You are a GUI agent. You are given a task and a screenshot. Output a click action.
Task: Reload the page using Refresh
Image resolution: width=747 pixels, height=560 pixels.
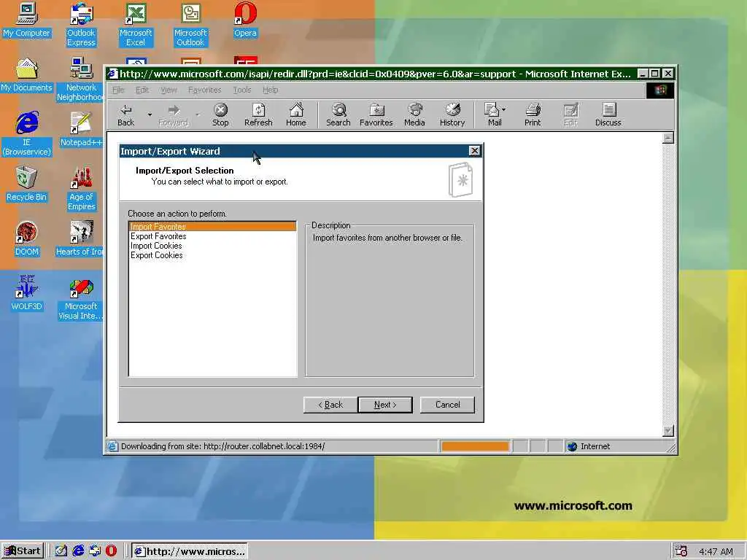(258, 115)
